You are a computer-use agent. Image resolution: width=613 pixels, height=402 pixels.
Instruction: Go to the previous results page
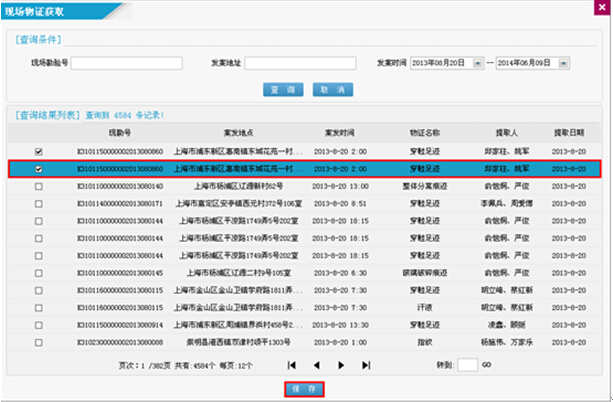tap(316, 365)
